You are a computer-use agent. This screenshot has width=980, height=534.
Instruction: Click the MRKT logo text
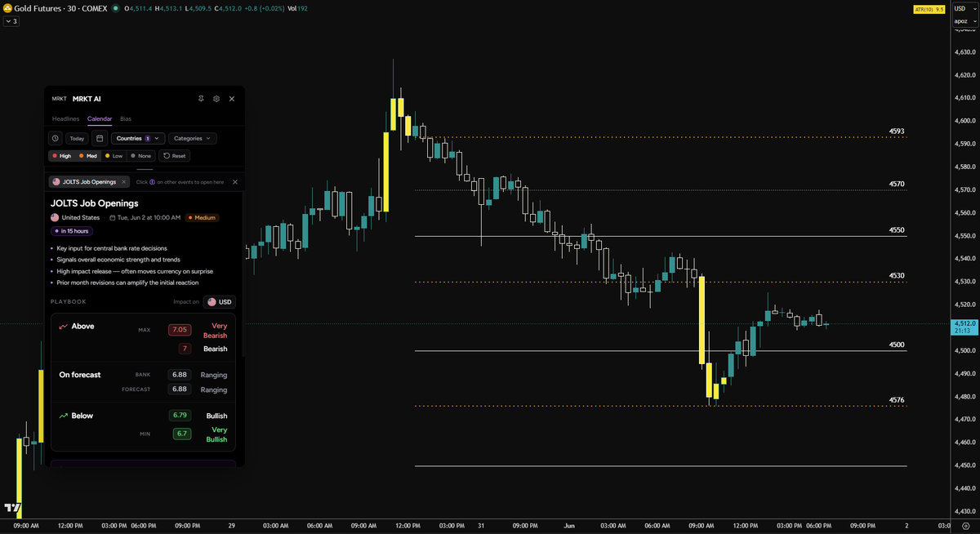[x=59, y=99]
